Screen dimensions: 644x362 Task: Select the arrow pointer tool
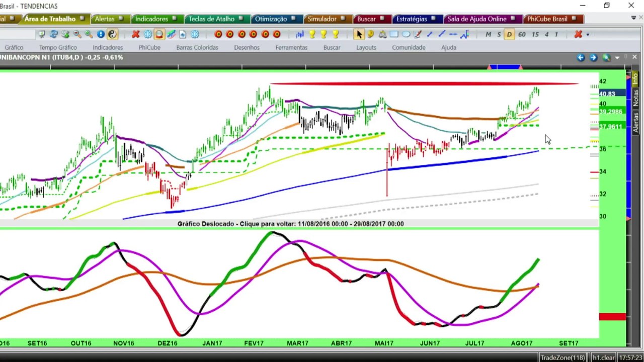click(359, 34)
